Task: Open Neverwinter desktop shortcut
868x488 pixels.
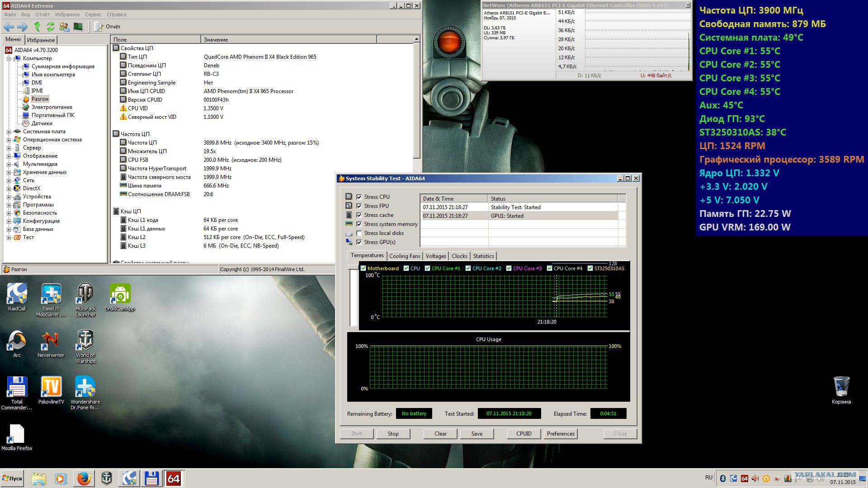Action: [51, 344]
